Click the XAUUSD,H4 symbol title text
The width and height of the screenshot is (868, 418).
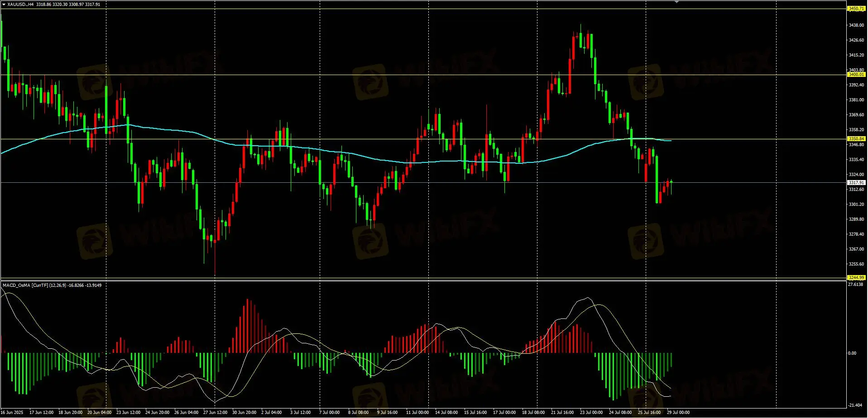(x=20, y=4)
